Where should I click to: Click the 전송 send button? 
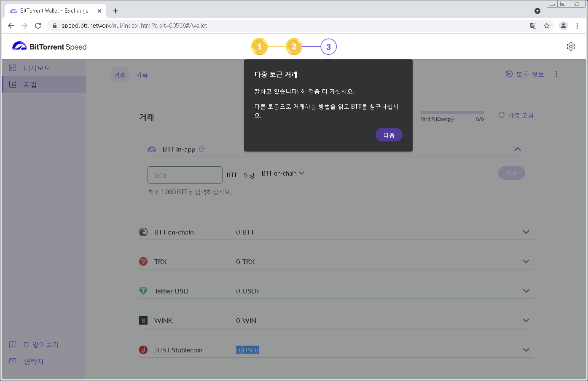pyautogui.click(x=512, y=173)
